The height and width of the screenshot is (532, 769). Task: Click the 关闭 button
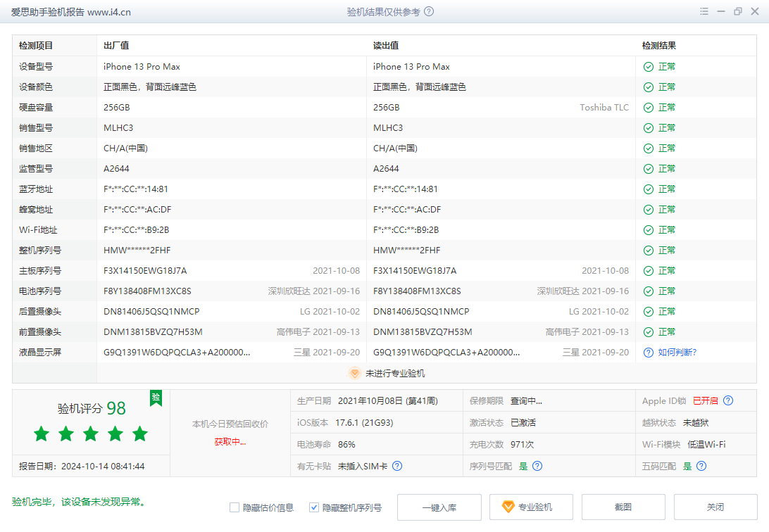(715, 507)
